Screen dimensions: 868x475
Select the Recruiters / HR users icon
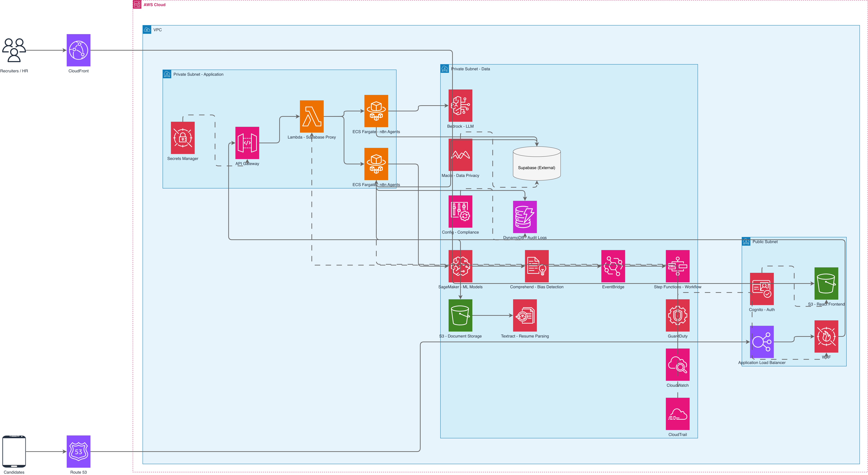[14, 50]
